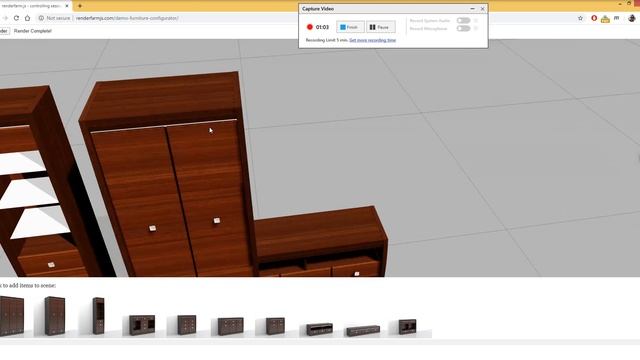Open the site info 'Not secure' icon

click(41, 18)
